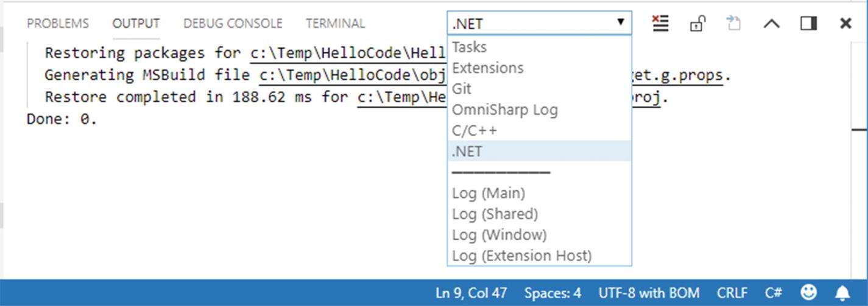Toggle the CRLF line ending setting
Image resolution: width=868 pixels, height=306 pixels.
pyautogui.click(x=732, y=293)
